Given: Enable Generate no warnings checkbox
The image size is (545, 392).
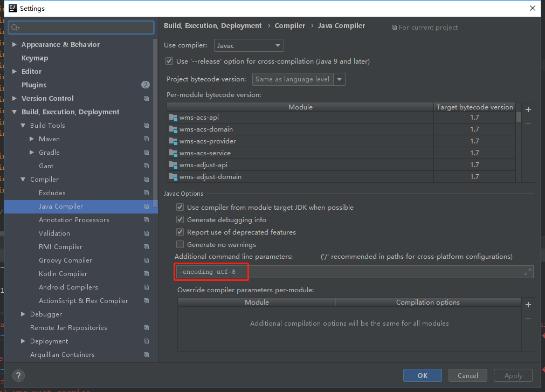Looking at the screenshot, I should [180, 245].
